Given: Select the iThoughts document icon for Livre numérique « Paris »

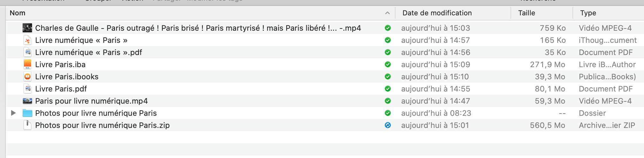Looking at the screenshot, I should 27,40.
